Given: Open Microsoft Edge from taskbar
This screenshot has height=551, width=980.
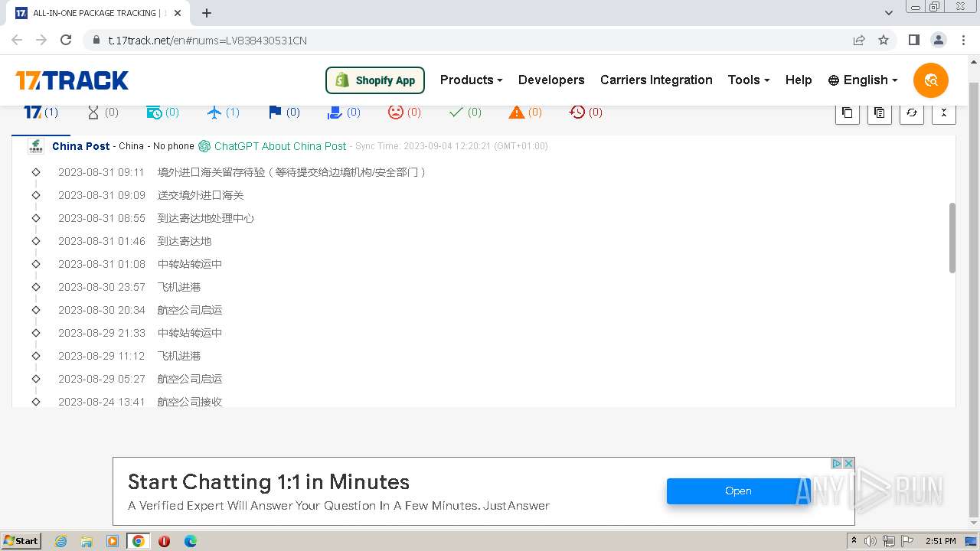Looking at the screenshot, I should [x=190, y=541].
